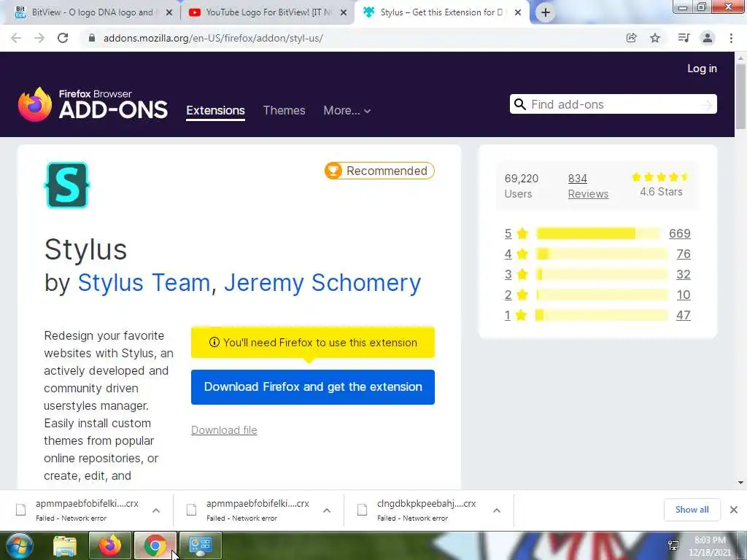
Task: Click the Firefox Browser Add-ons logo
Action: pyautogui.click(x=93, y=104)
